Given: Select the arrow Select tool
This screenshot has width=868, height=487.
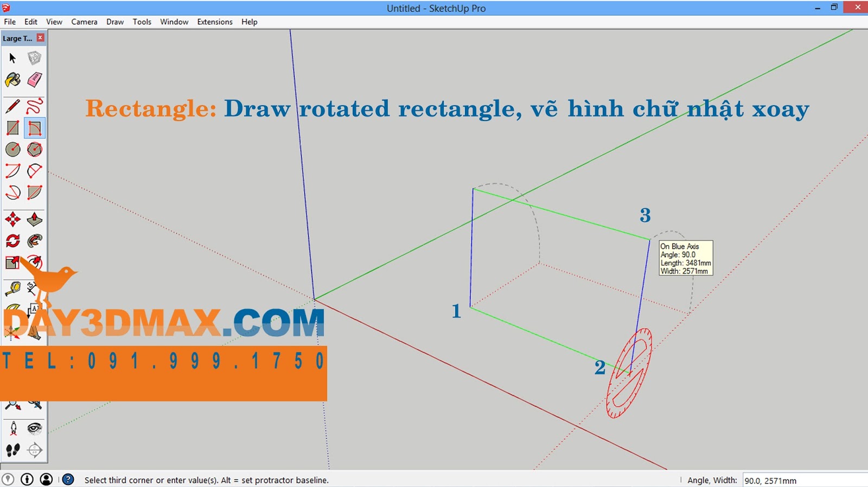Looking at the screenshot, I should pyautogui.click(x=12, y=58).
